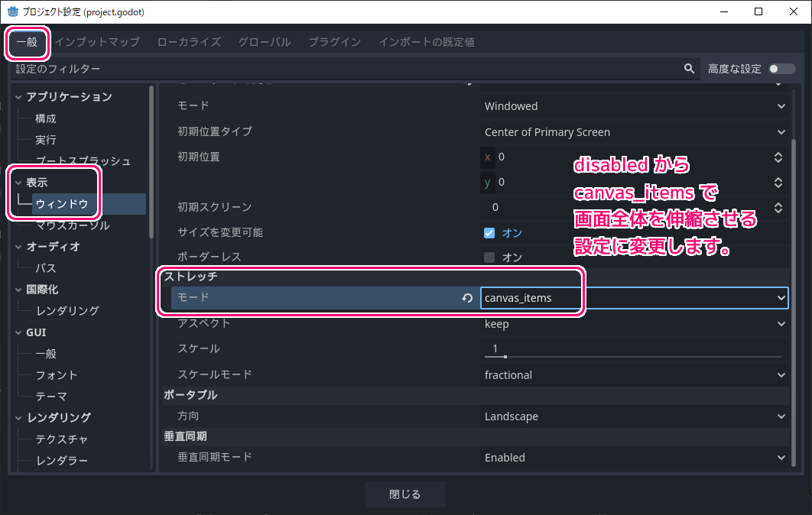Select ブートスプラッシュ in the settings tree
This screenshot has height=515, width=812.
click(83, 161)
